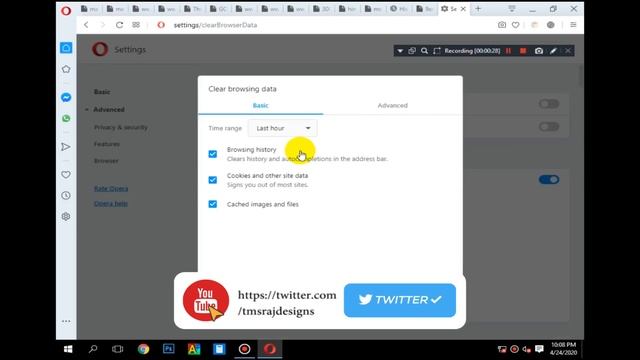Add page to bookmarks heart icon
Viewport: 640px width, 360px height.
click(516, 25)
